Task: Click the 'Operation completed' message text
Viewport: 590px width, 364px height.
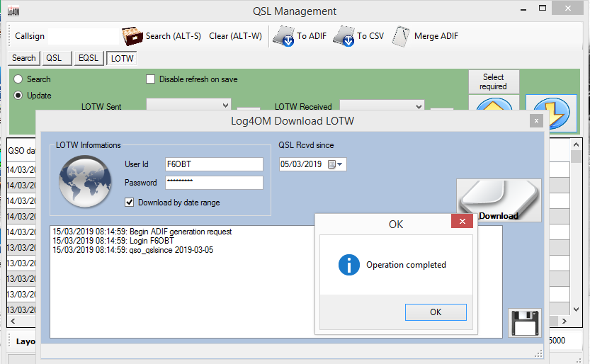Action: [407, 265]
